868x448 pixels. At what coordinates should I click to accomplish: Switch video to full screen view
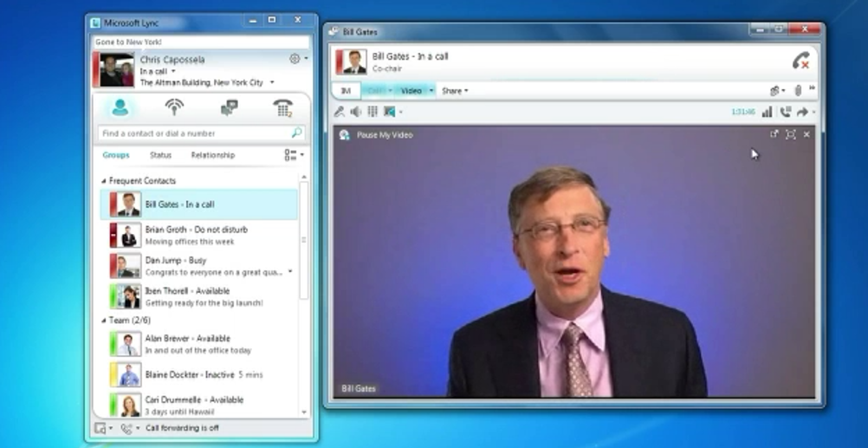791,134
